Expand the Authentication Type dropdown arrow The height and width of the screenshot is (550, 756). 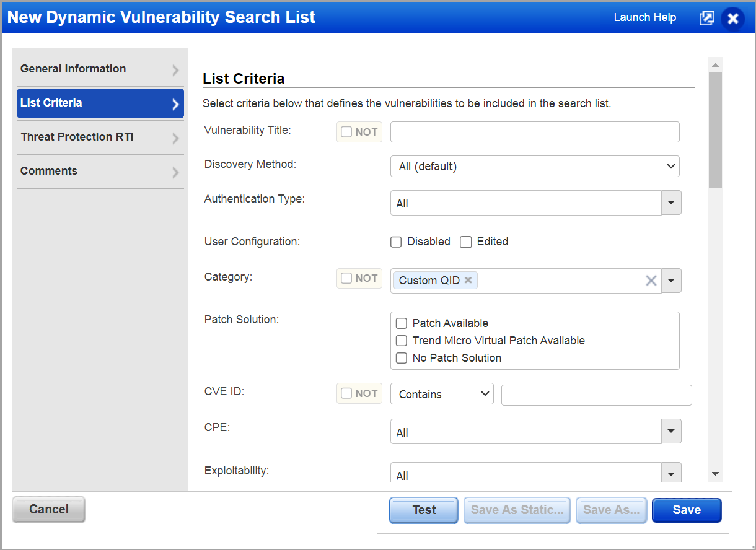[671, 203]
